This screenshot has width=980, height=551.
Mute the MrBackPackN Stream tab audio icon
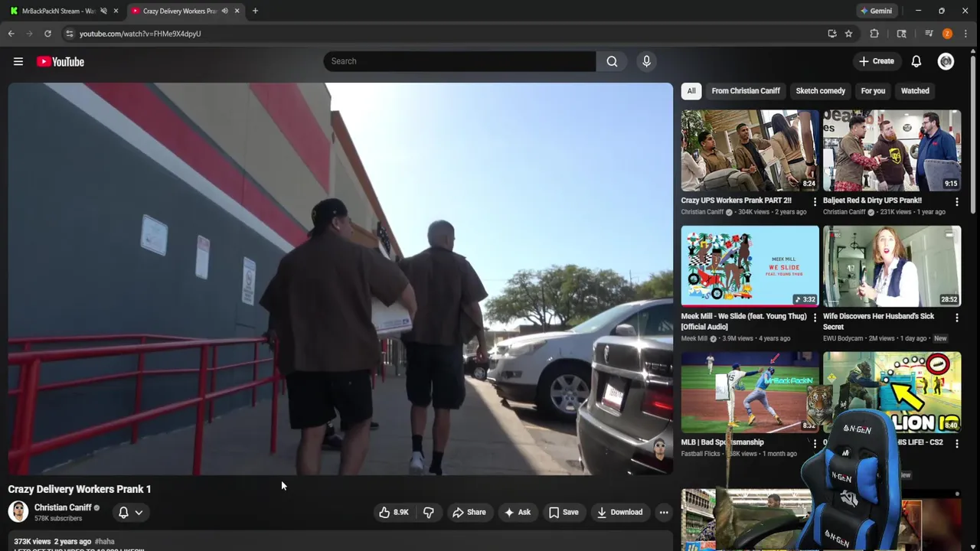coord(103,11)
